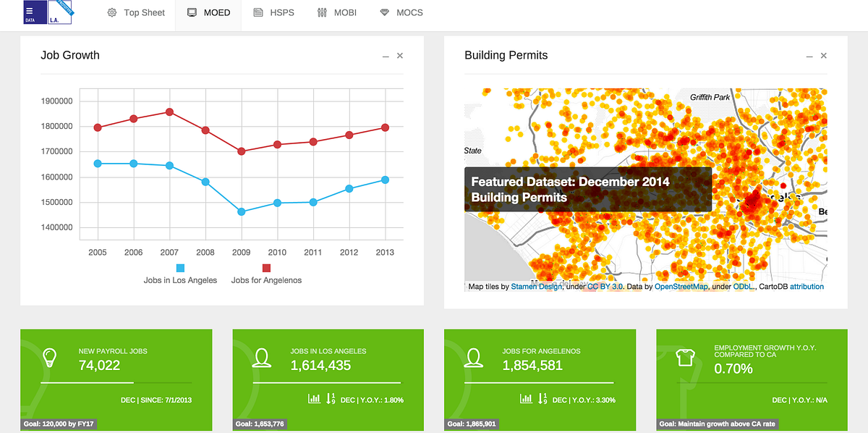868x433 pixels.
Task: Click the shirt icon on Employment Growth card
Action: [686, 358]
